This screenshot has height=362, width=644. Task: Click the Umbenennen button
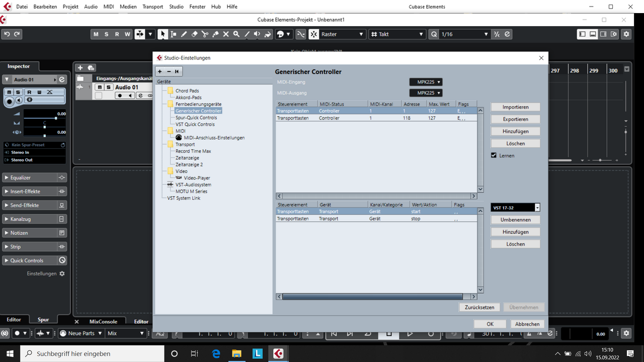[x=515, y=220]
